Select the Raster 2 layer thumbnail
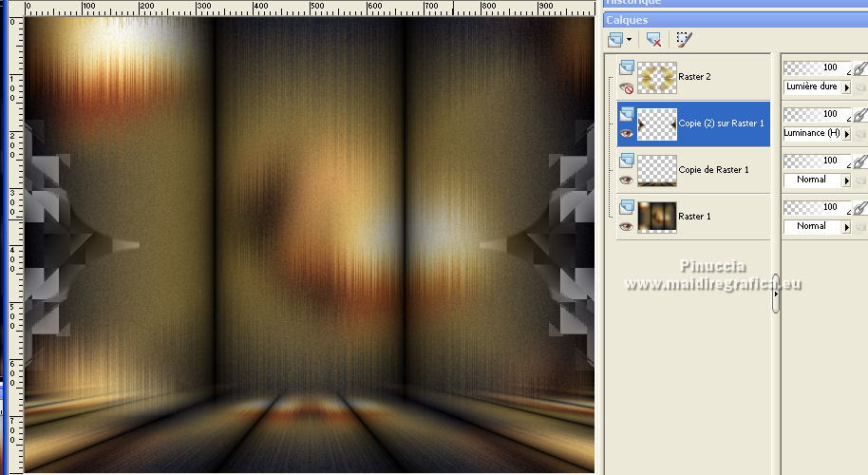The image size is (868, 475). pyautogui.click(x=657, y=78)
